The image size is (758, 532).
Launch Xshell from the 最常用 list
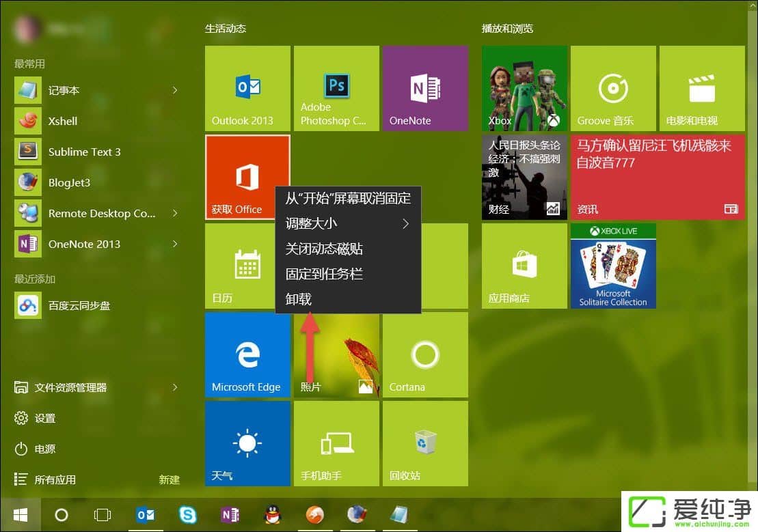[x=62, y=121]
